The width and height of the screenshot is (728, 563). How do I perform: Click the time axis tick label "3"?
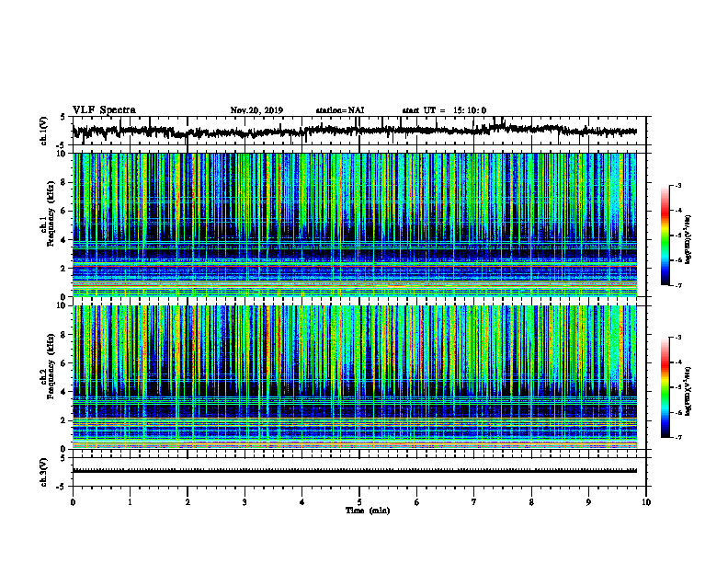(245, 502)
